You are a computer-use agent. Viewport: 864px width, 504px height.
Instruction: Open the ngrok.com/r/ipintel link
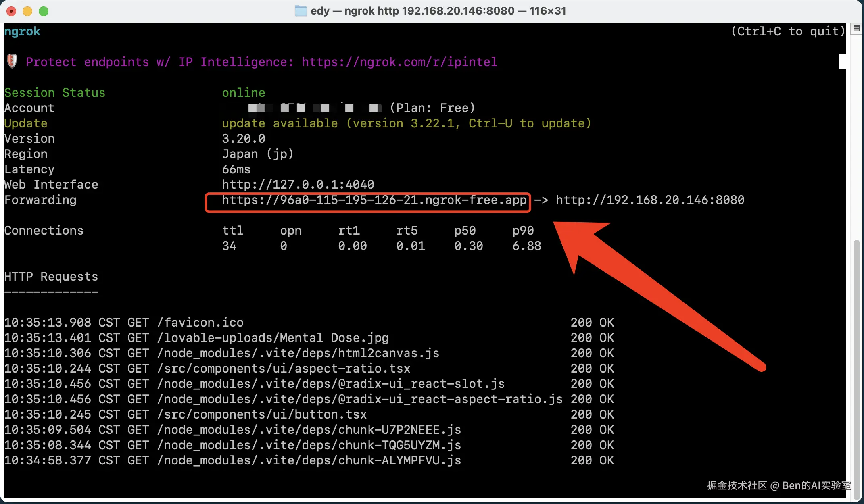click(399, 62)
